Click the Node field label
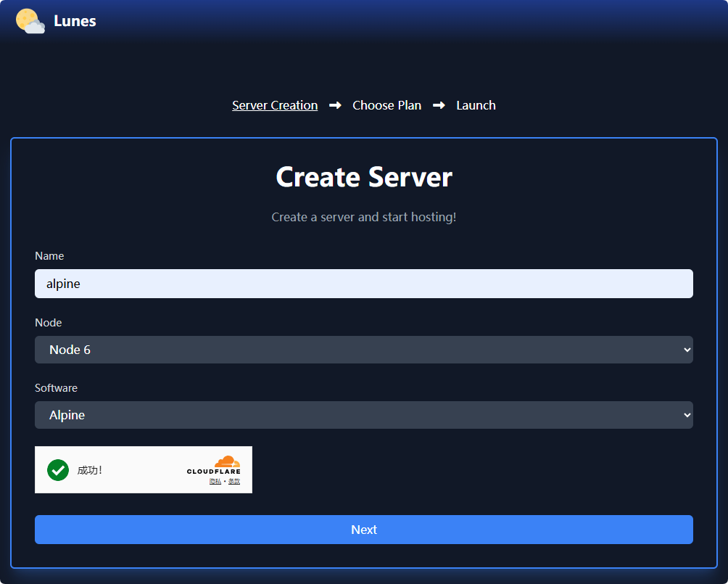The width and height of the screenshot is (728, 584). pos(49,322)
